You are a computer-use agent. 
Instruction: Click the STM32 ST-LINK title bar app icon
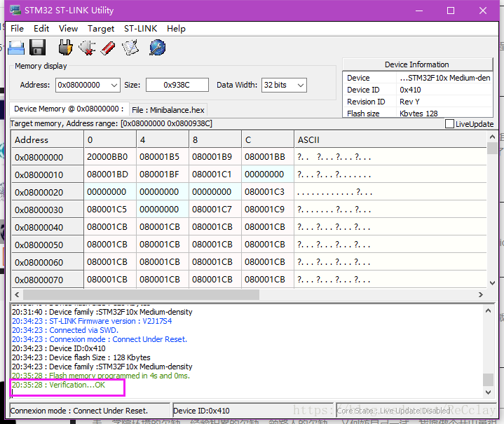tap(15, 11)
